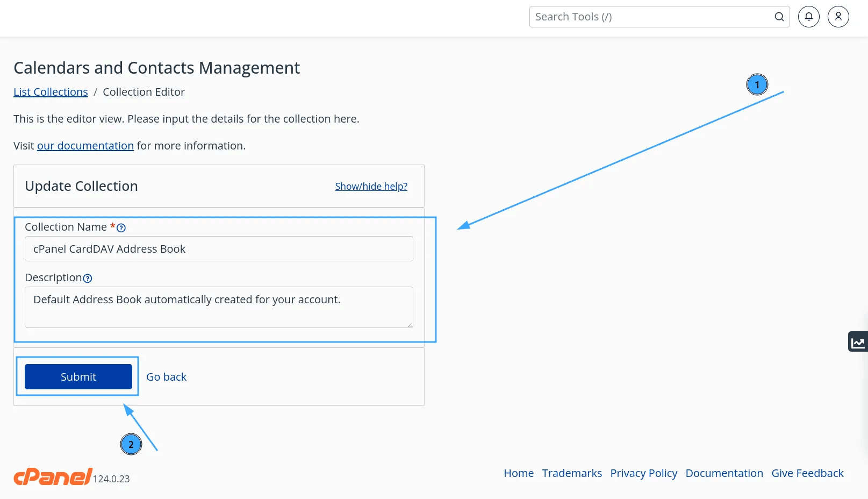The image size is (868, 499).
Task: Click the Go back link
Action: [166, 376]
